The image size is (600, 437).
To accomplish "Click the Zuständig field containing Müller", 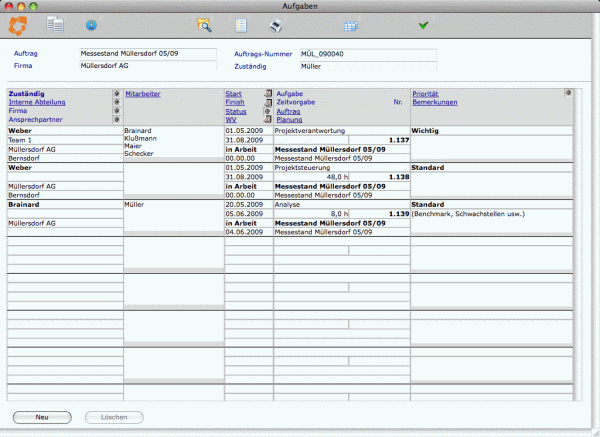I will click(x=368, y=66).
